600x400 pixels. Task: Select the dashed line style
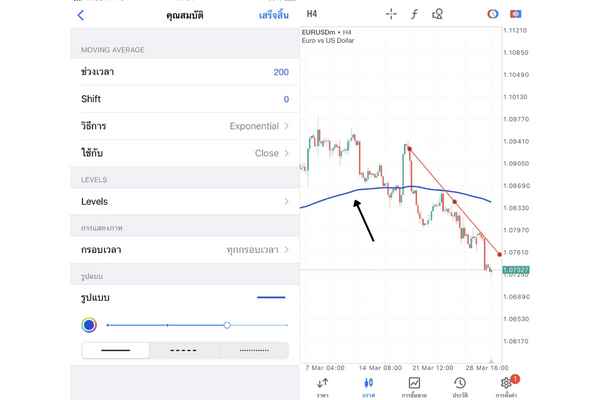point(184,351)
